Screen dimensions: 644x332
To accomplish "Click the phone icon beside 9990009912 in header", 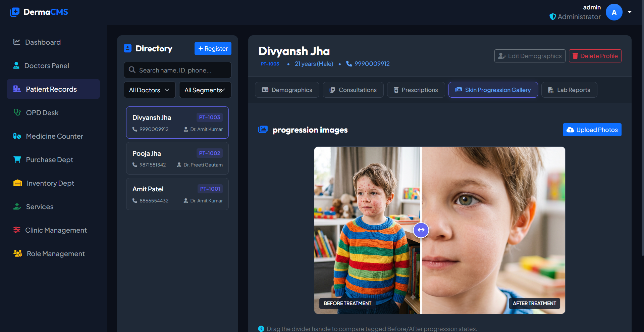I will (x=349, y=63).
